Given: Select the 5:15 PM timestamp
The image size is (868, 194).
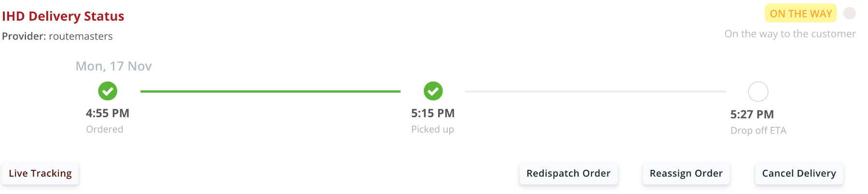Looking at the screenshot, I should click(433, 113).
